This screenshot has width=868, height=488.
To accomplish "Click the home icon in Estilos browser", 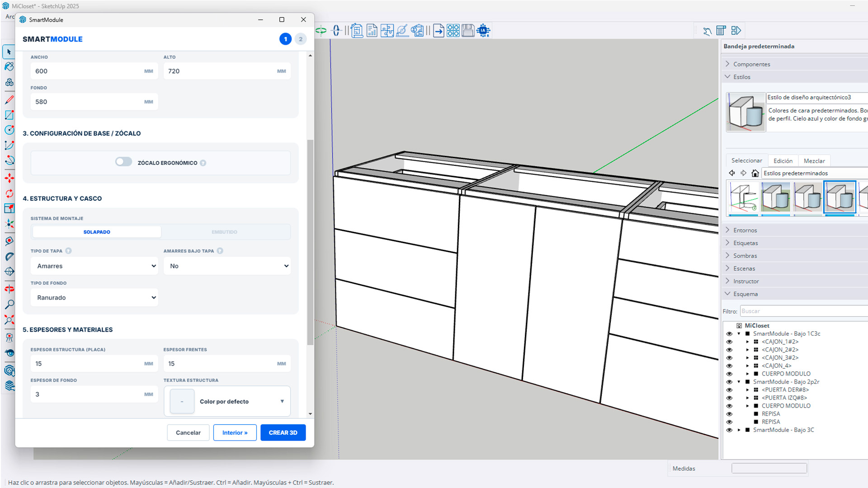I will (x=755, y=173).
